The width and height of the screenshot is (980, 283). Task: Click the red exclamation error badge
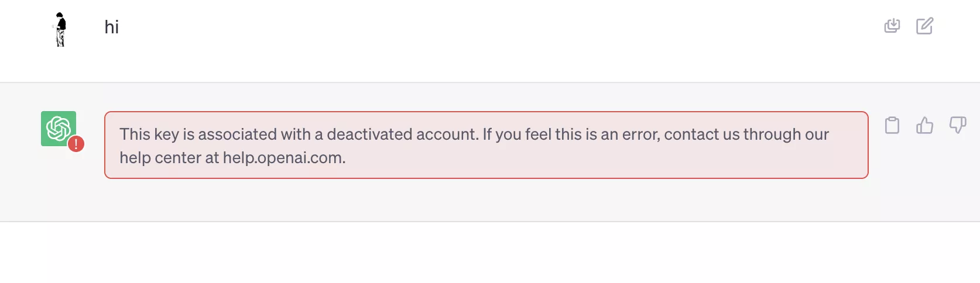tap(76, 144)
